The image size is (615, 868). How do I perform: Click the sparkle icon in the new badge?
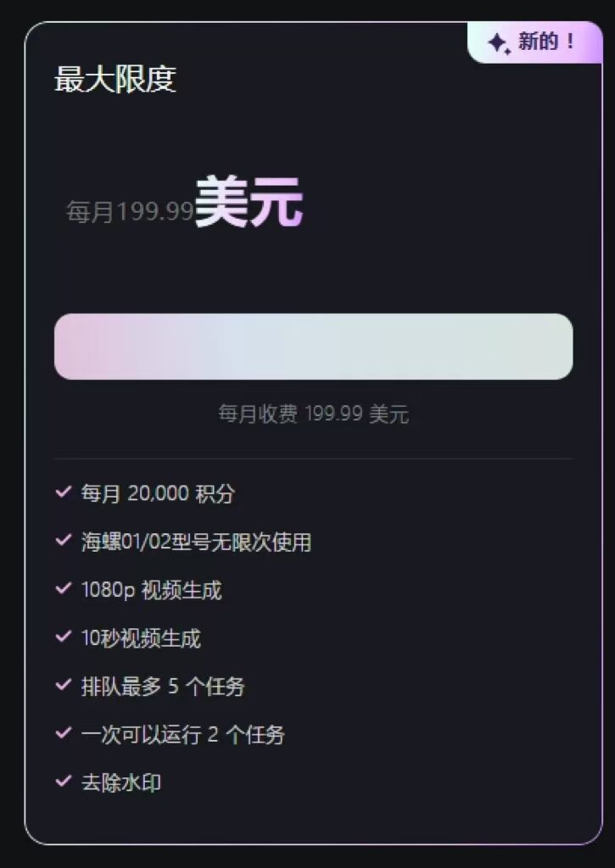click(499, 43)
